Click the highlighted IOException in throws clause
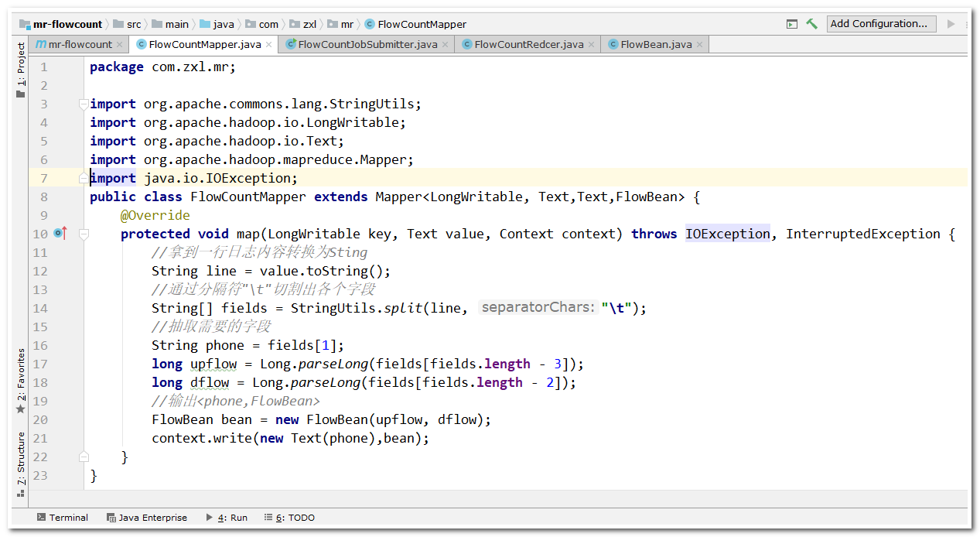Image resolution: width=980 pixels, height=537 pixels. click(728, 234)
